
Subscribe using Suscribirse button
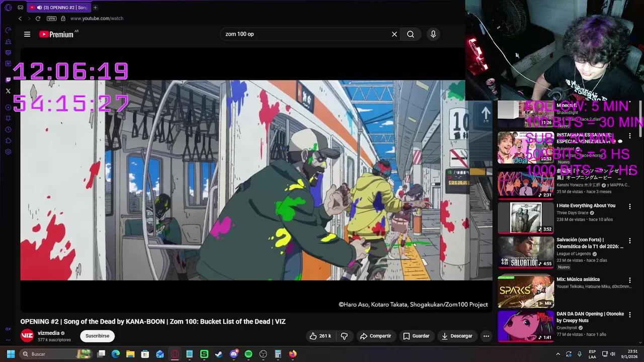[97, 336]
